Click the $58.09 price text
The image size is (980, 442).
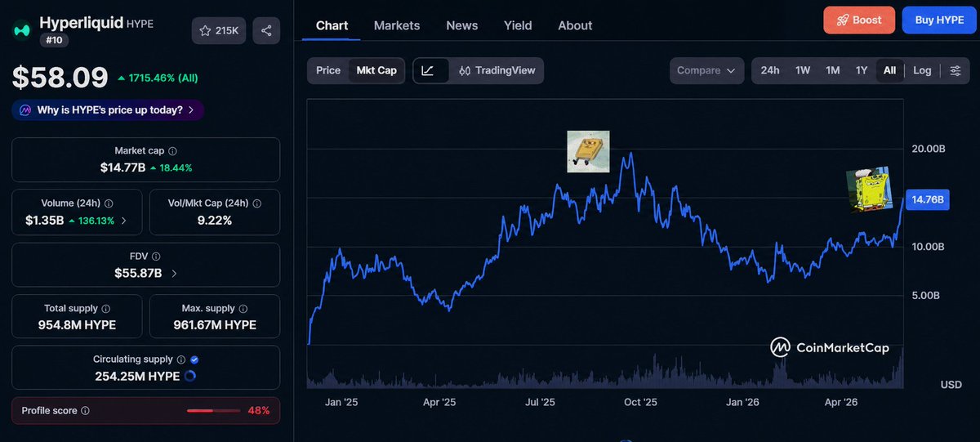60,78
